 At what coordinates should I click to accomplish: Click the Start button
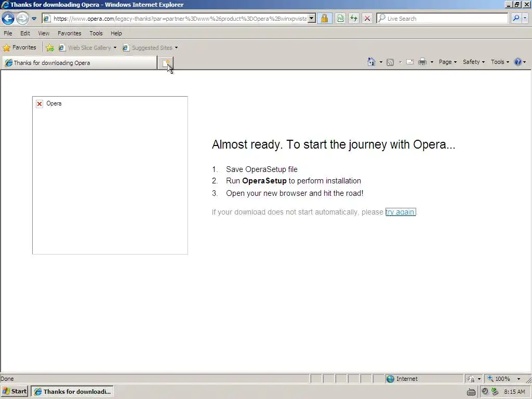coord(14,392)
